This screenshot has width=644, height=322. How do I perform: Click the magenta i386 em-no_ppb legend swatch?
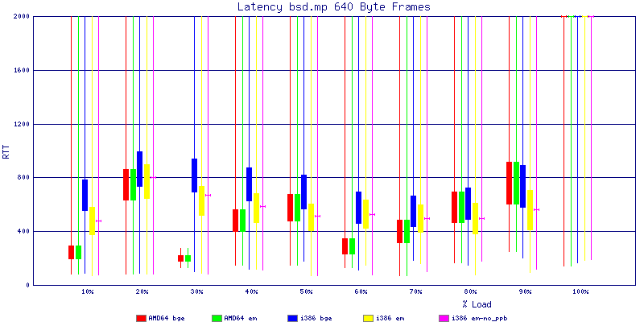(444, 318)
